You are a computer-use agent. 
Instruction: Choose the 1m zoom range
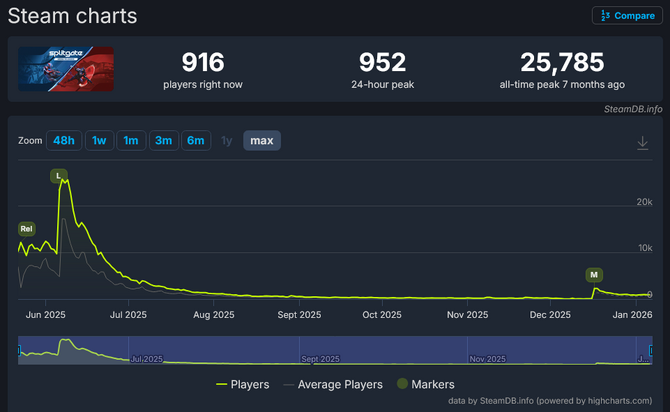(x=130, y=141)
